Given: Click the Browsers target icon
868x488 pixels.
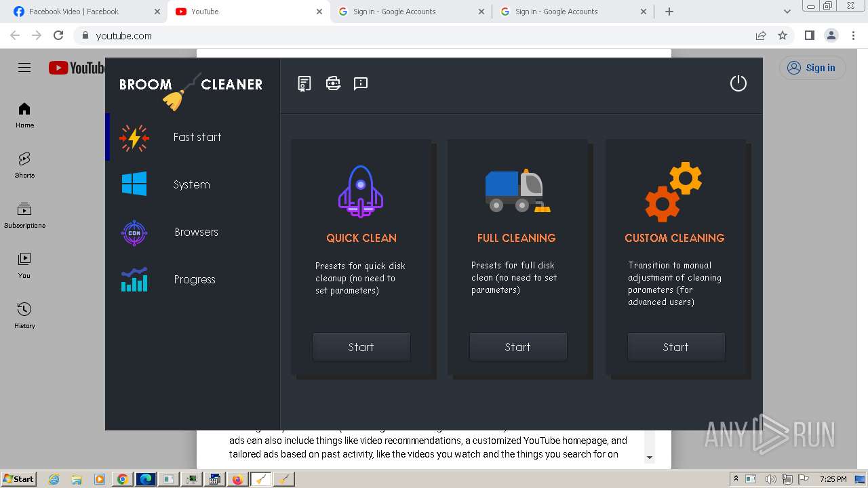Looking at the screenshot, I should (x=134, y=232).
